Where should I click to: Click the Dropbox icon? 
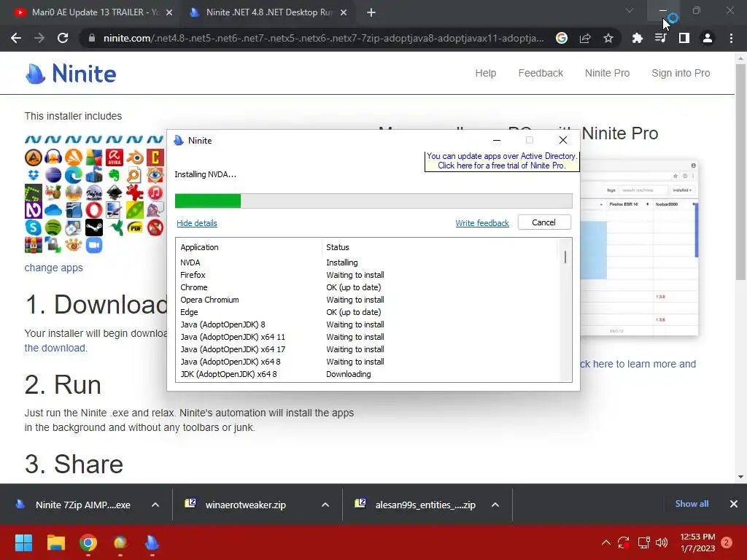pyautogui.click(x=34, y=175)
